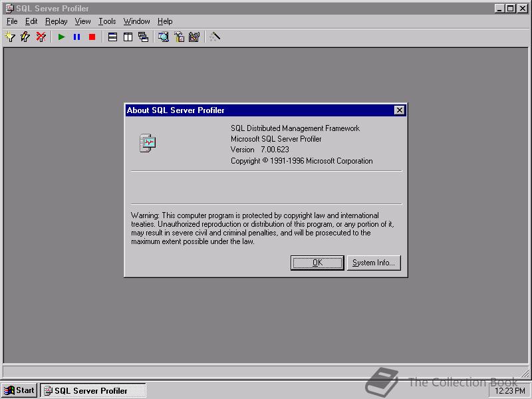Click the copyright warning paragraph

[x=262, y=228]
